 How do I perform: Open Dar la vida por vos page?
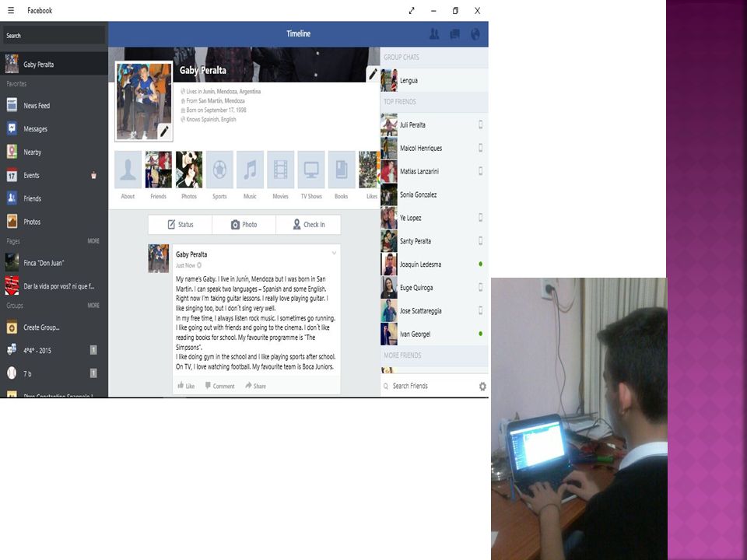tap(54, 286)
